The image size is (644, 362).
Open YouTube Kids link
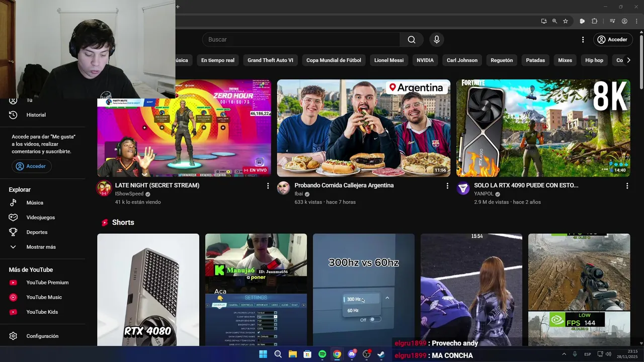(x=43, y=312)
